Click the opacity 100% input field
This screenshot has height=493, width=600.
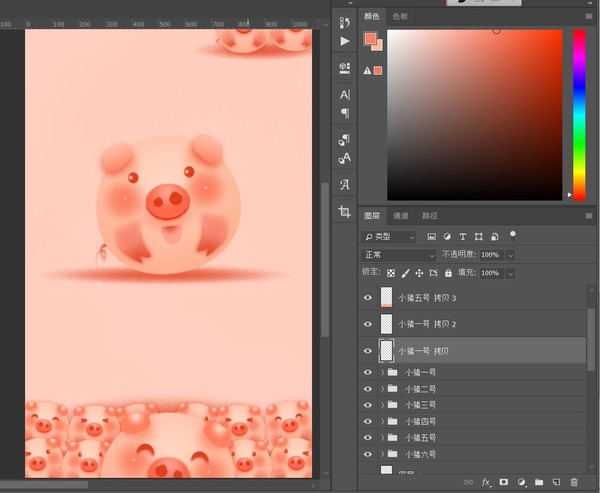click(x=492, y=255)
